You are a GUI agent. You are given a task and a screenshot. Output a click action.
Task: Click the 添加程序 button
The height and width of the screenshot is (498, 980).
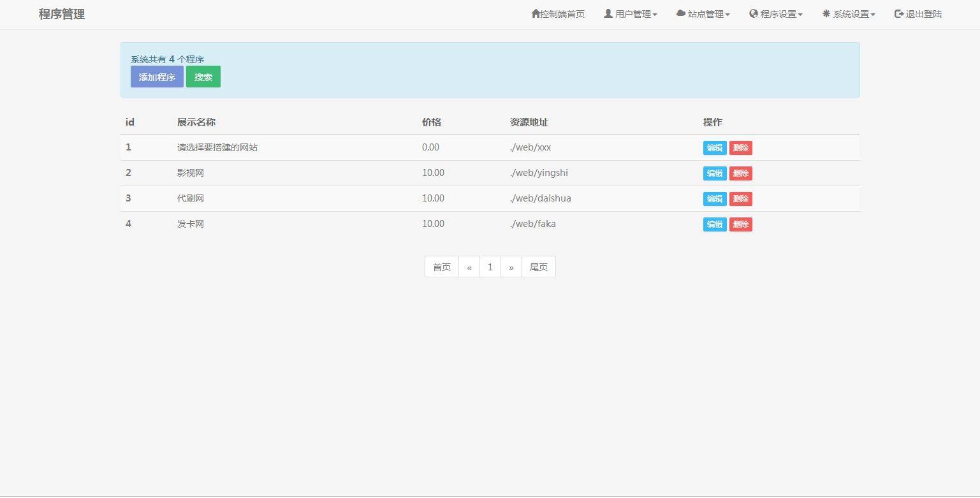tap(157, 77)
